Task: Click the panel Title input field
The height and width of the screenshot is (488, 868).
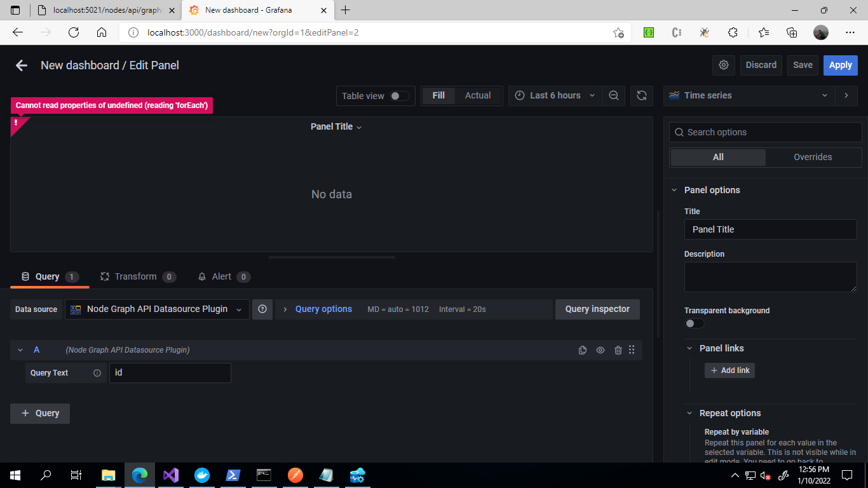Action: pos(771,229)
